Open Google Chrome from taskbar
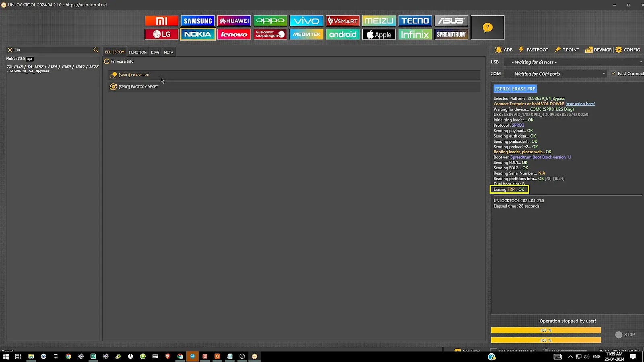Image resolution: width=644 pixels, height=362 pixels. [68, 356]
